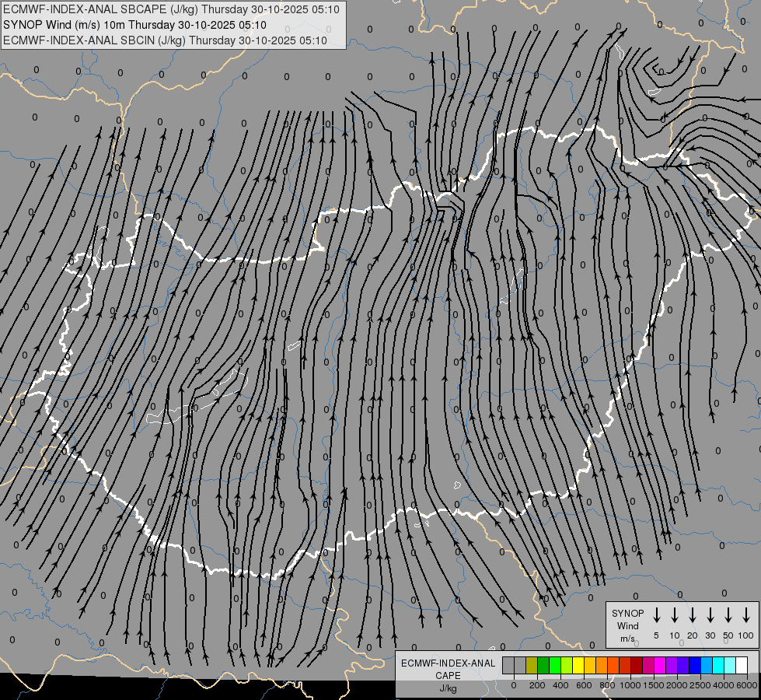The height and width of the screenshot is (700, 761).
Task: Click the CAPE scale label 2000
Action: [677, 685]
